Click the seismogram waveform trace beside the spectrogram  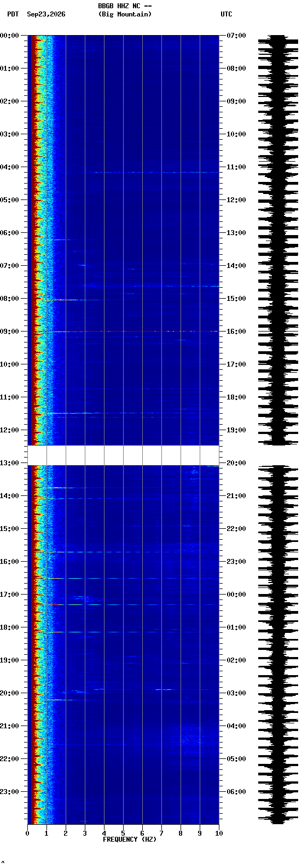coord(278,430)
